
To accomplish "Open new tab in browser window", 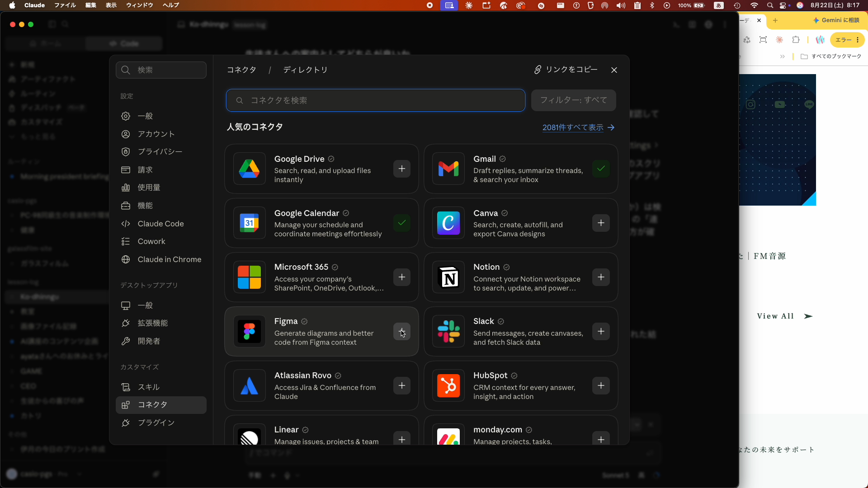I will pos(775,20).
